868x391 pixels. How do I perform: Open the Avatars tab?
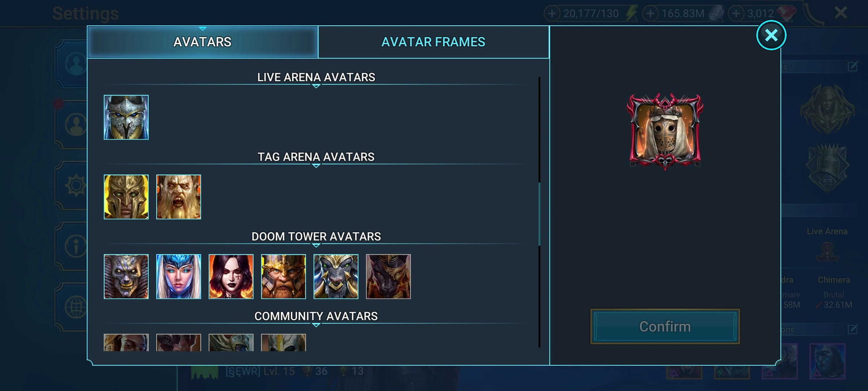point(203,42)
